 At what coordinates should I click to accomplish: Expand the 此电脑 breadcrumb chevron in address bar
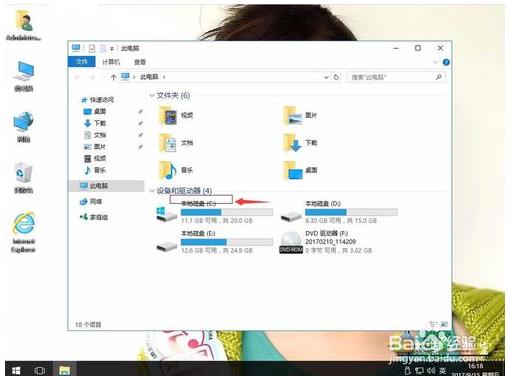click(164, 77)
